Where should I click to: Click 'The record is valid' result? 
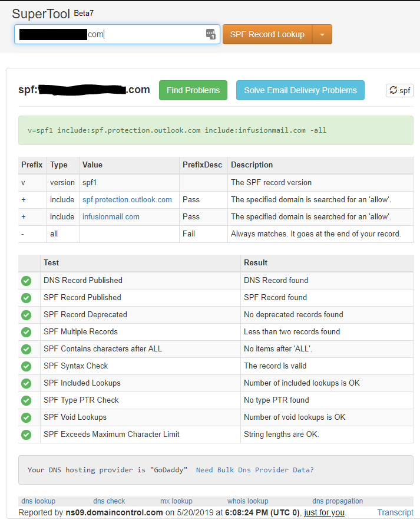point(275,366)
